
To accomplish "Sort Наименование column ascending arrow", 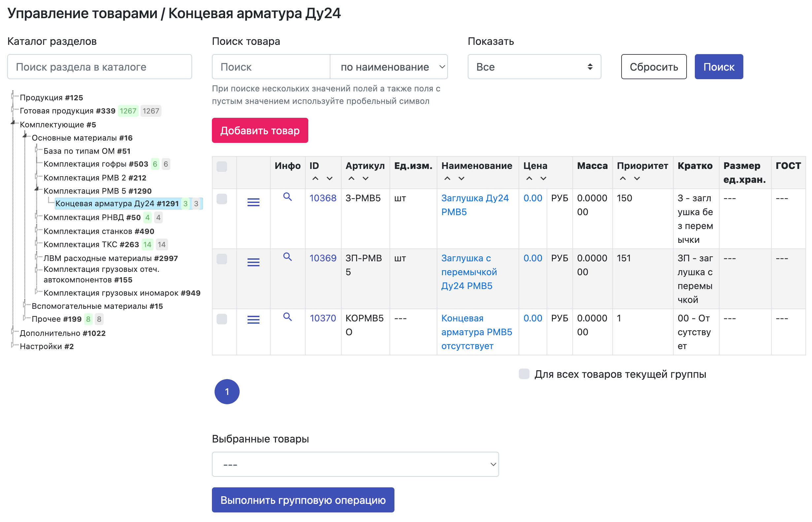I will [447, 178].
